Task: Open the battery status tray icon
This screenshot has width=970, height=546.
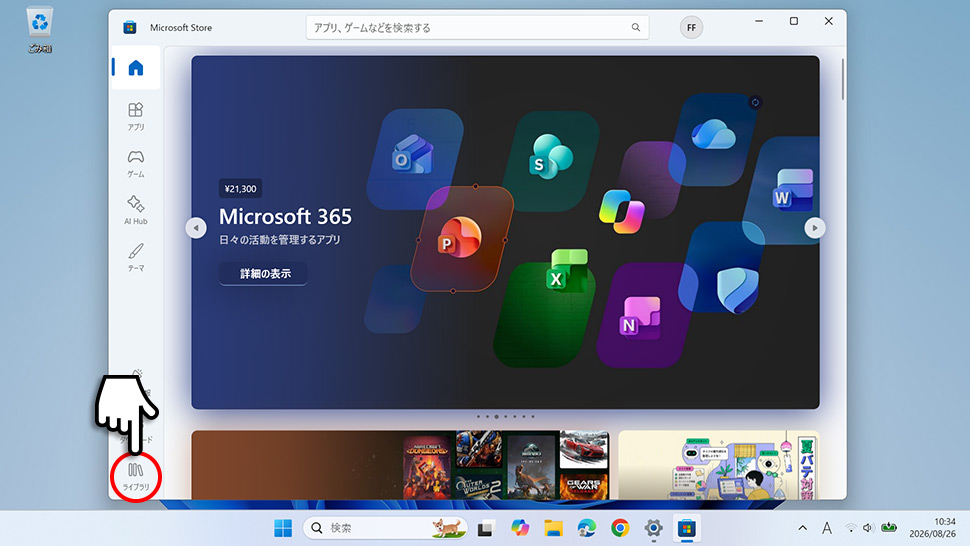Action: click(x=889, y=527)
